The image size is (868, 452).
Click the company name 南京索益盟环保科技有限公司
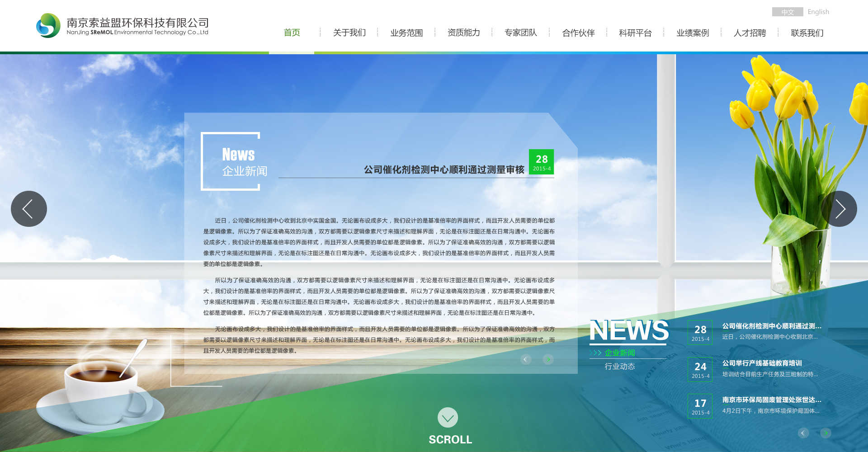pyautogui.click(x=138, y=23)
